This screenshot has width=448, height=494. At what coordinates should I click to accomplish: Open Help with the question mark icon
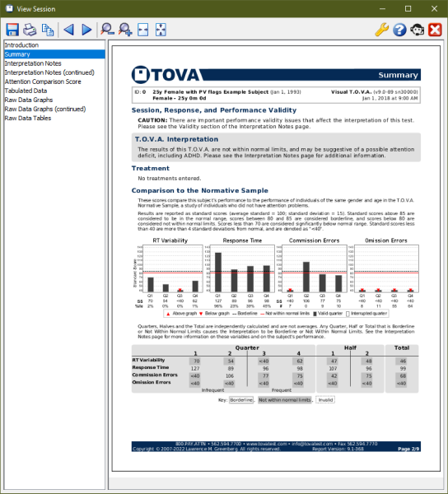[399, 30]
